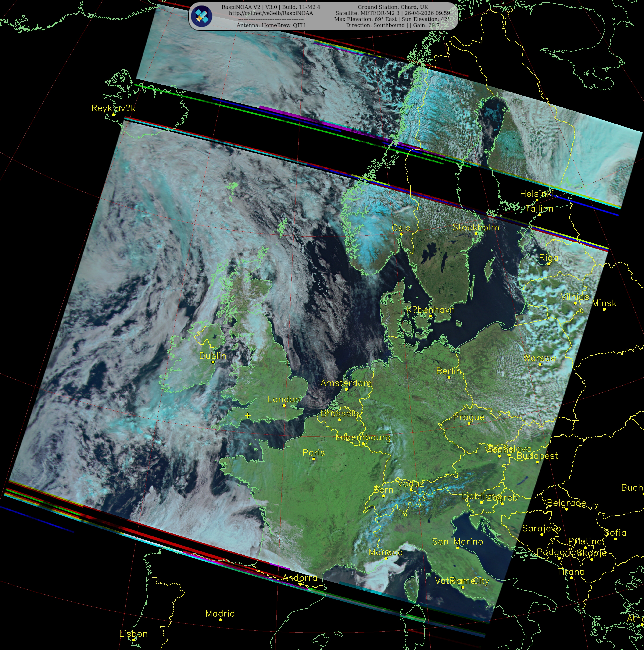
Task: Select the Stockholm city marker dot
Action: pyautogui.click(x=476, y=234)
